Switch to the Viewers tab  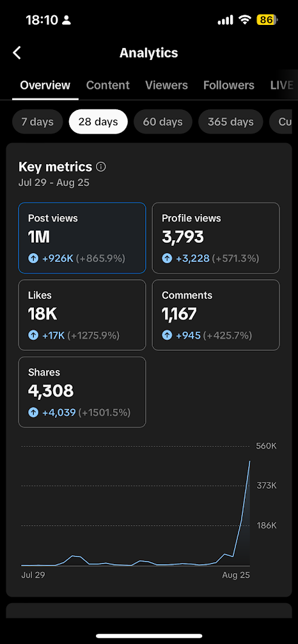[x=166, y=86]
